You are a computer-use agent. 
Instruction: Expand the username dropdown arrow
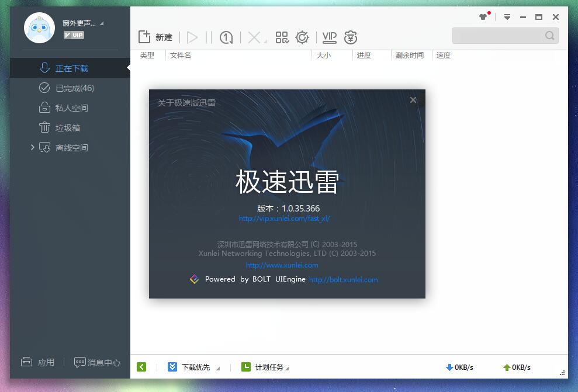(102, 23)
